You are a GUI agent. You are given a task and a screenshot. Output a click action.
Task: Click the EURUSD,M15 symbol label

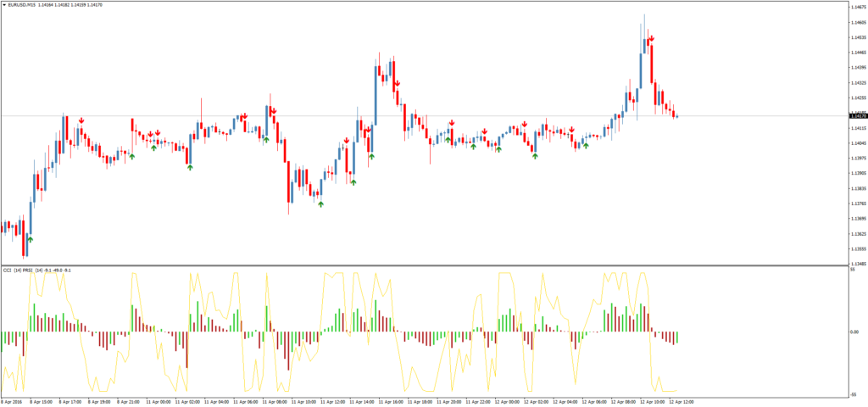pyautogui.click(x=25, y=6)
